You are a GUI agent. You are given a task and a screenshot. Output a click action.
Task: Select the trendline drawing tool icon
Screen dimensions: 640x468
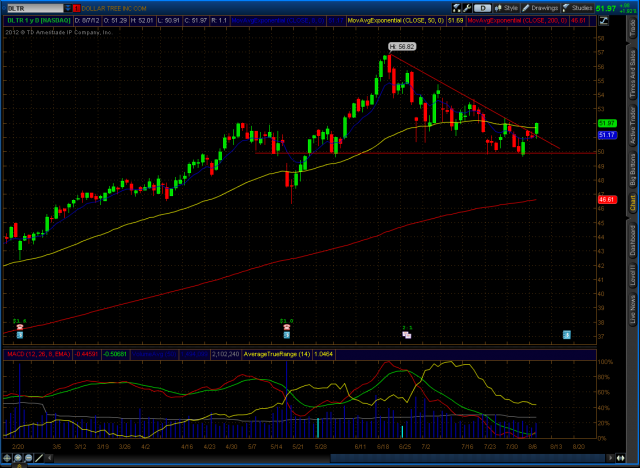(x=39, y=458)
